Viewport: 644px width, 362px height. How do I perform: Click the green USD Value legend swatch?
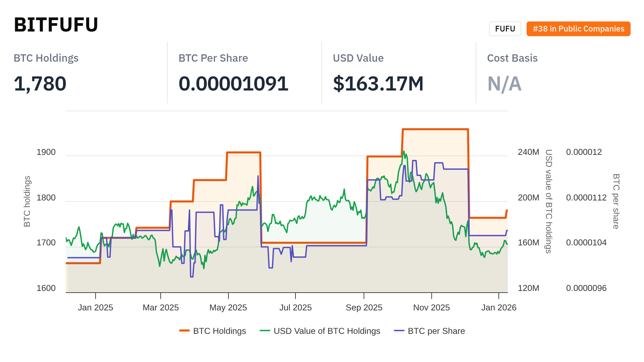pos(265,331)
